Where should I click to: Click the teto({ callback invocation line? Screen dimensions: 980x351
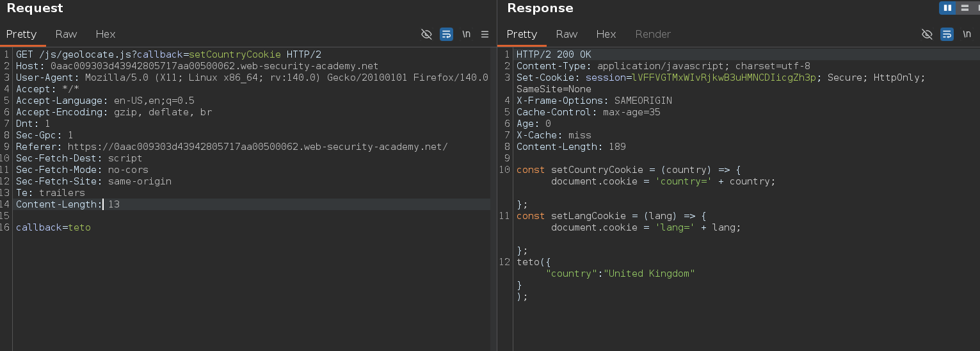point(534,262)
